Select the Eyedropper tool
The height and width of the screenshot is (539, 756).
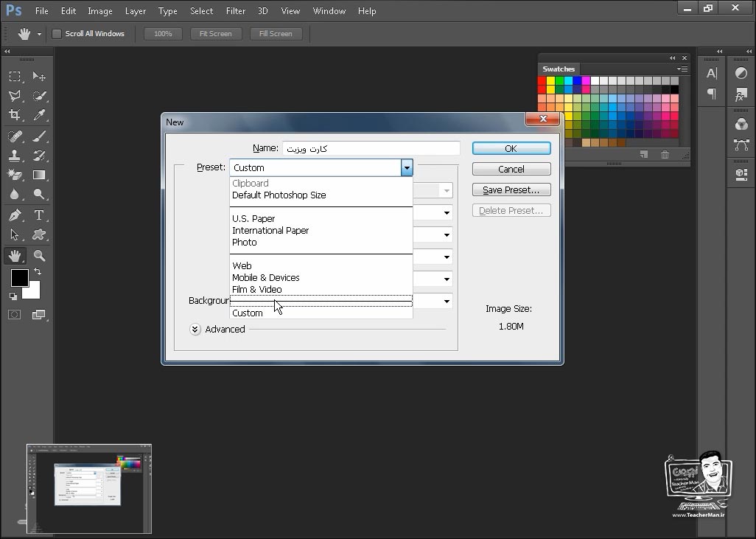[x=39, y=115]
